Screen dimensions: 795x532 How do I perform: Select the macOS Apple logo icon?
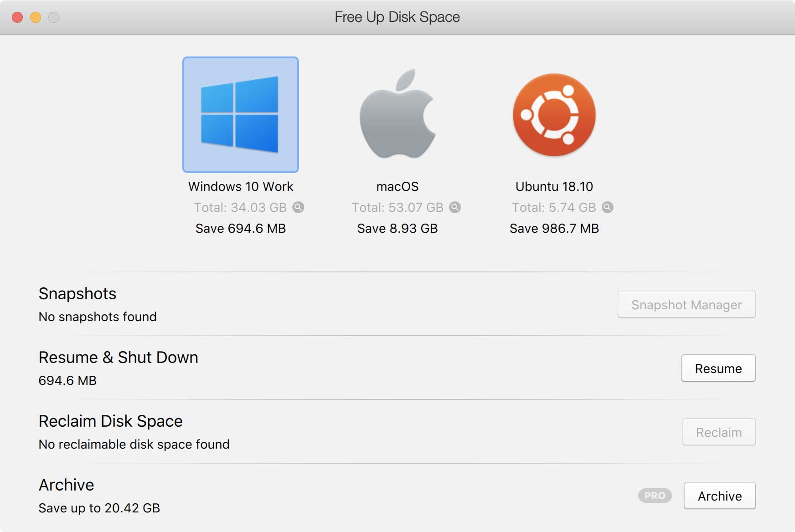coord(397,114)
